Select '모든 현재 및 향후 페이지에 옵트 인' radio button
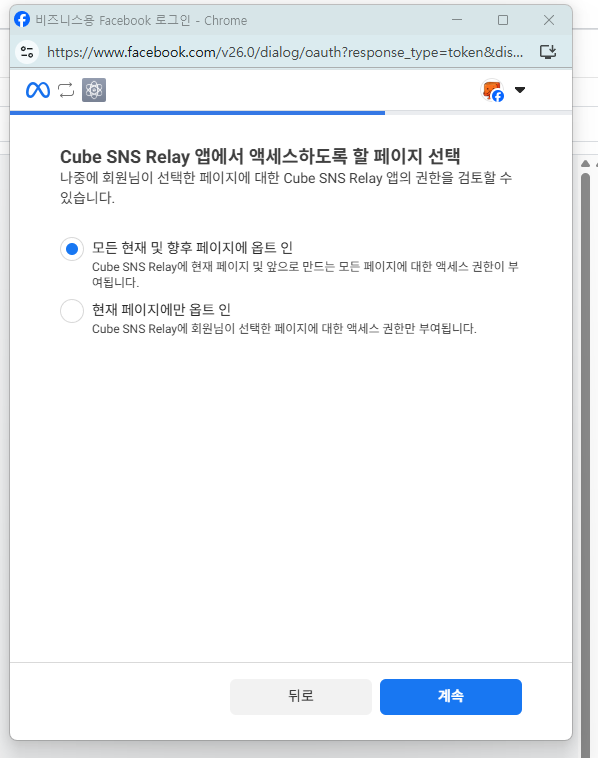 (x=72, y=249)
